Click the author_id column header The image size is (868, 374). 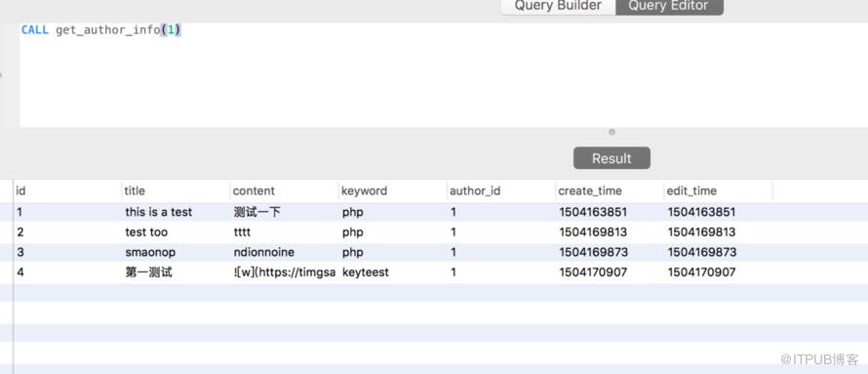501,190
